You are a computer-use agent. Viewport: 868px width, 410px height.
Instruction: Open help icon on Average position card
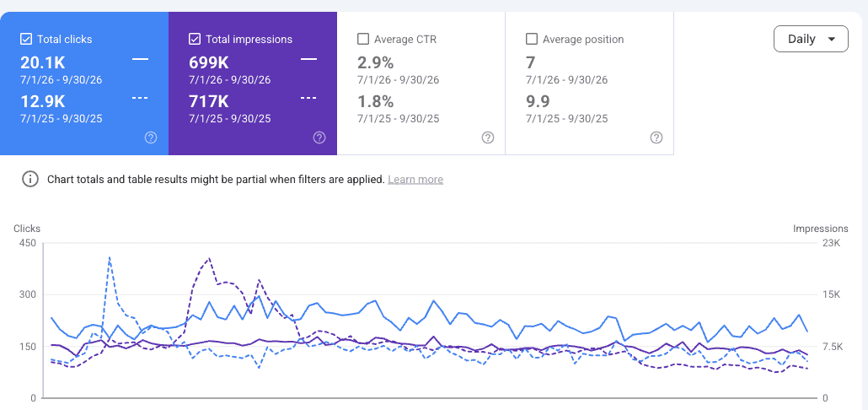coord(656,138)
